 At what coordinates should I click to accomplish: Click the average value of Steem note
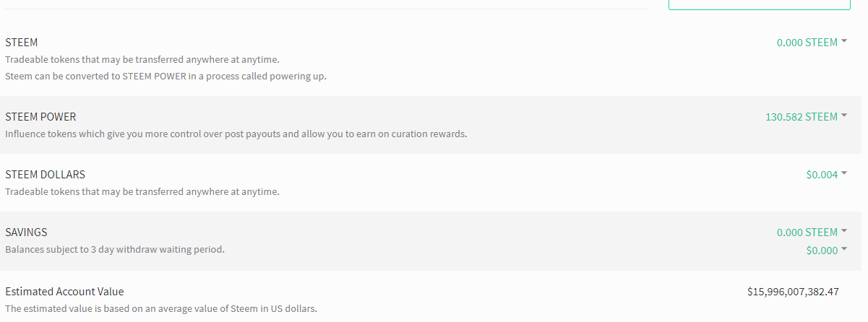[161, 309]
